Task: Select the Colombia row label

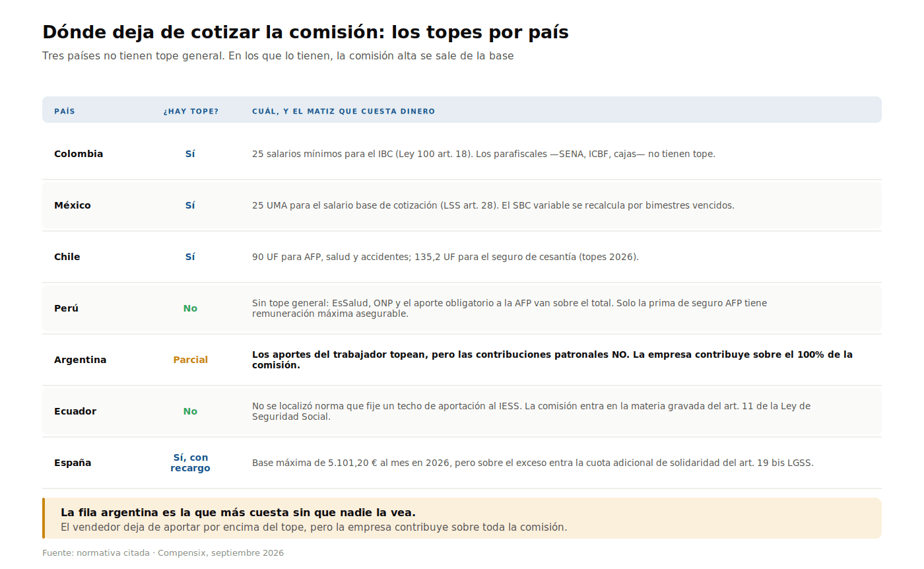Action: [79, 154]
